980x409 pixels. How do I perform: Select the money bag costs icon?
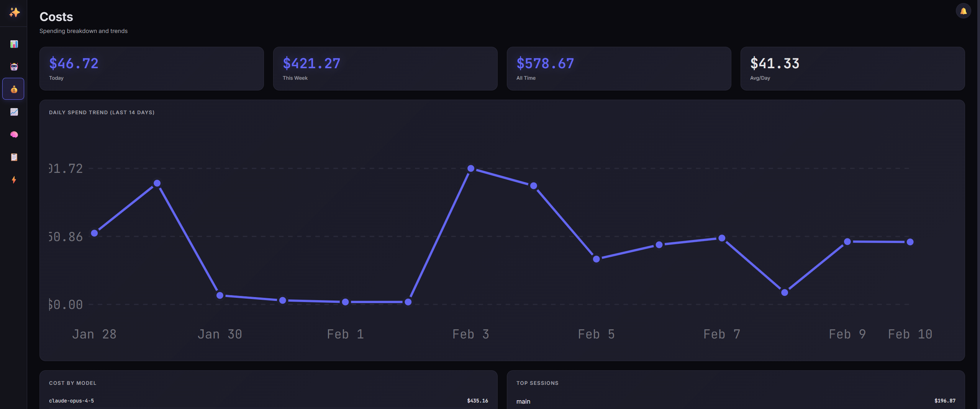click(14, 89)
